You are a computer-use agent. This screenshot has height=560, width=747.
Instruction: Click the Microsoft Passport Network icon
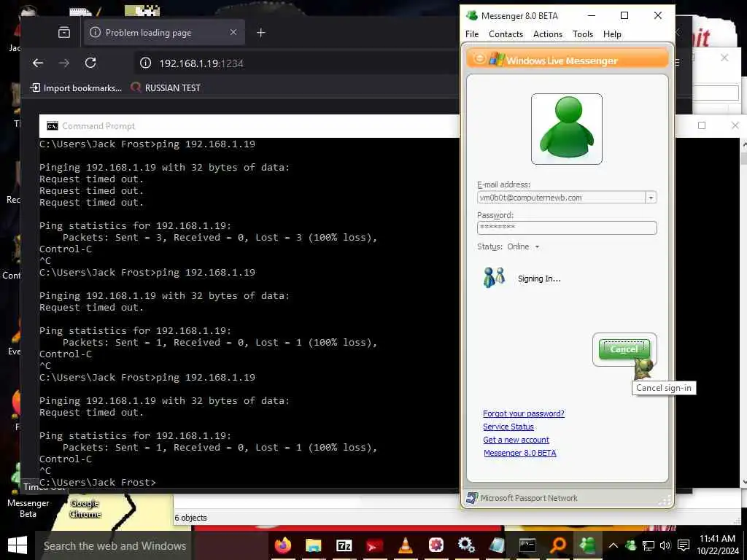point(472,498)
